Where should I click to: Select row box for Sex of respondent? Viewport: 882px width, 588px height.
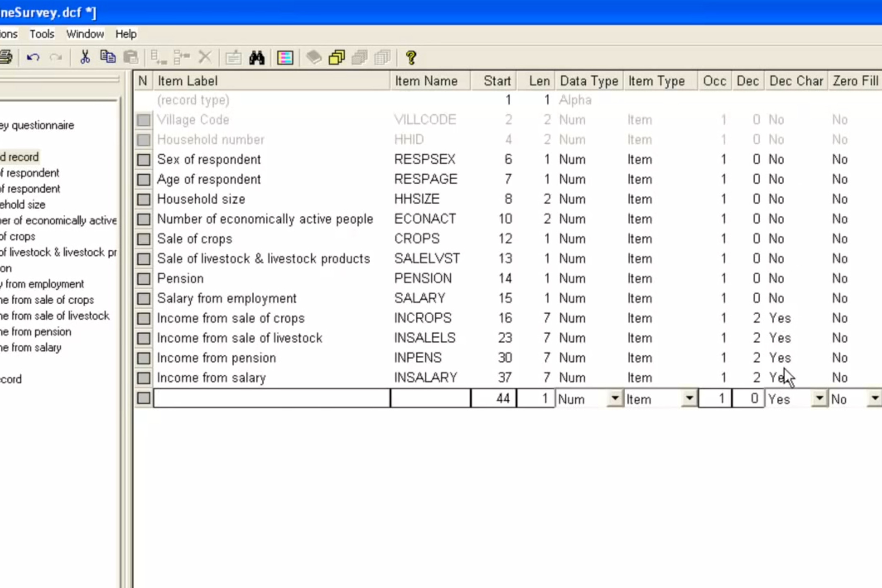point(144,159)
